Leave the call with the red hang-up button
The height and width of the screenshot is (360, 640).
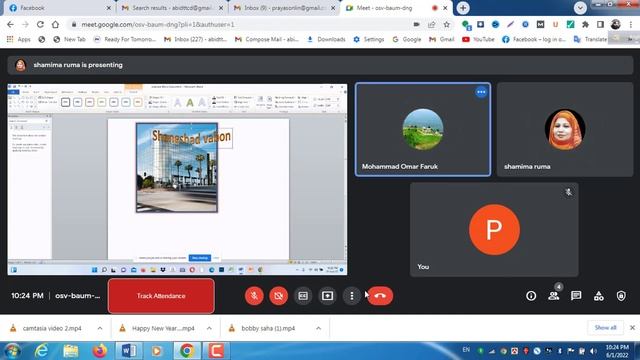pyautogui.click(x=380, y=296)
